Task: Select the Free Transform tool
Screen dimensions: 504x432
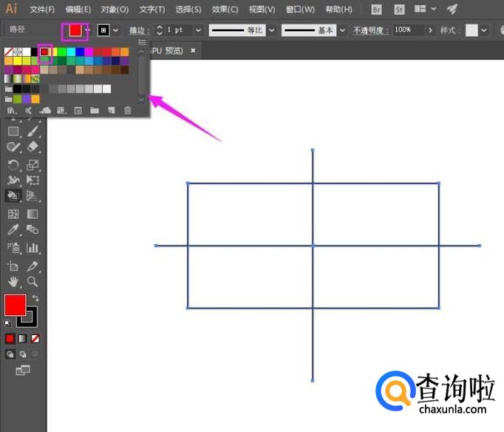Action: (33, 180)
